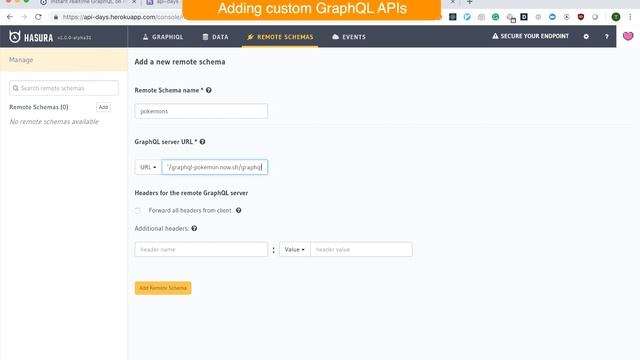Click 'Headers for the remote GraphQL server' label
The image size is (640, 360).
pyautogui.click(x=191, y=193)
